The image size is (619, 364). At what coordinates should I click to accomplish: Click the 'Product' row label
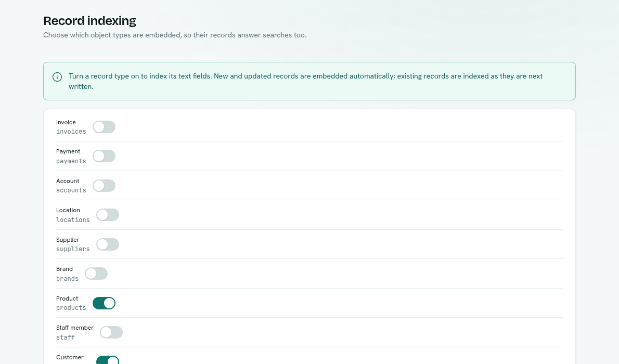[x=67, y=299]
